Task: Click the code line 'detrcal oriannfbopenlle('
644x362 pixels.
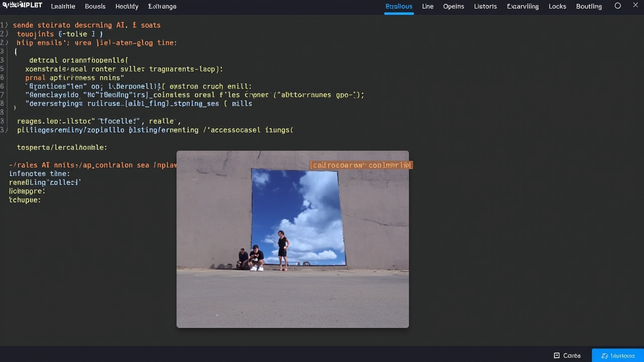Action: point(78,60)
